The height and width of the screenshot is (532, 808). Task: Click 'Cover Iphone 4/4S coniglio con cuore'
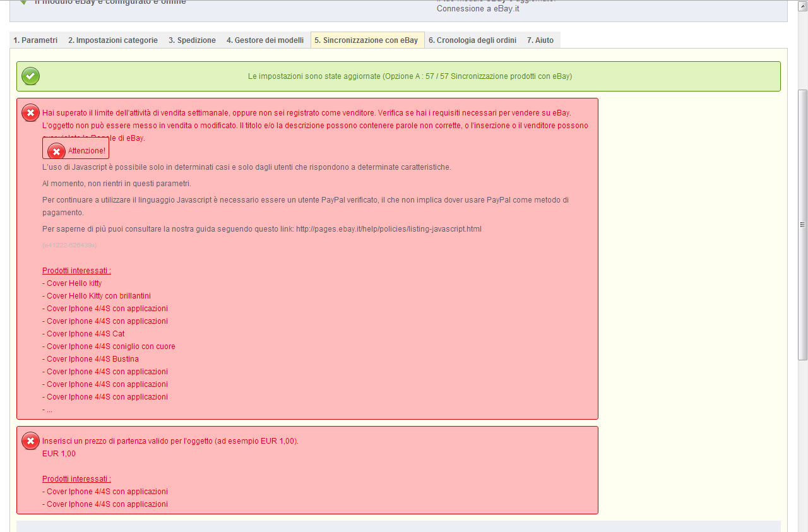(x=109, y=346)
